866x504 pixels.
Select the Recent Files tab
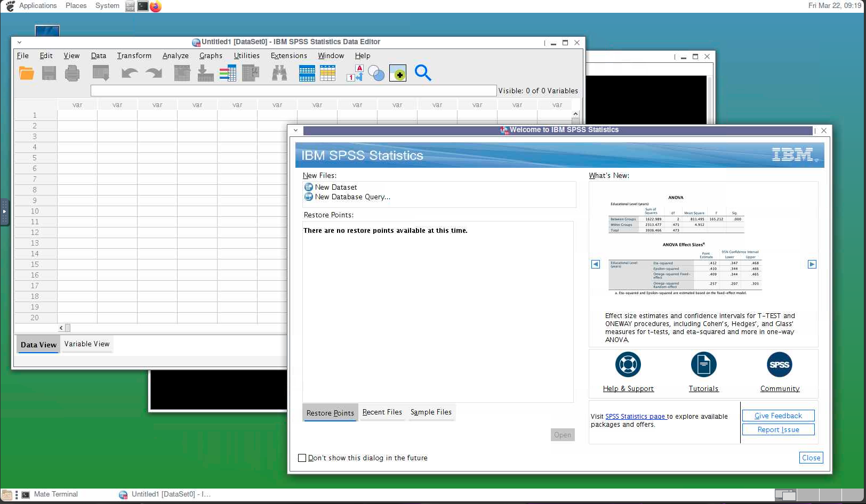[x=382, y=412]
